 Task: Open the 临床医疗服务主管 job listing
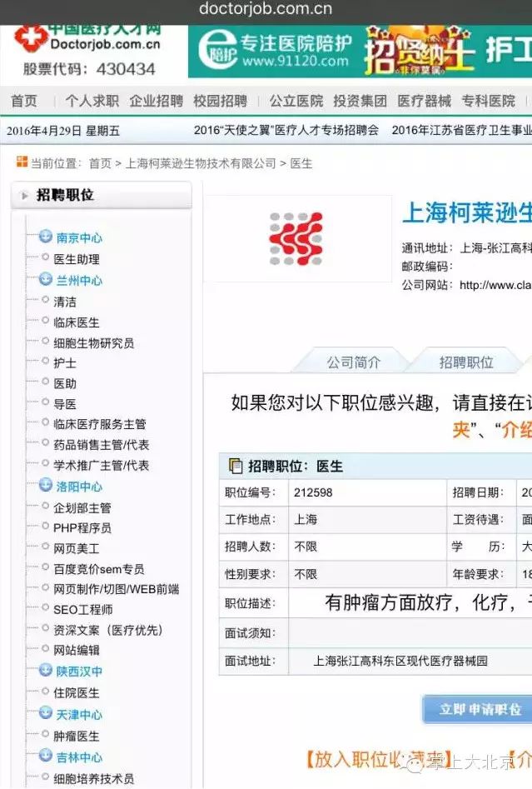(100, 424)
